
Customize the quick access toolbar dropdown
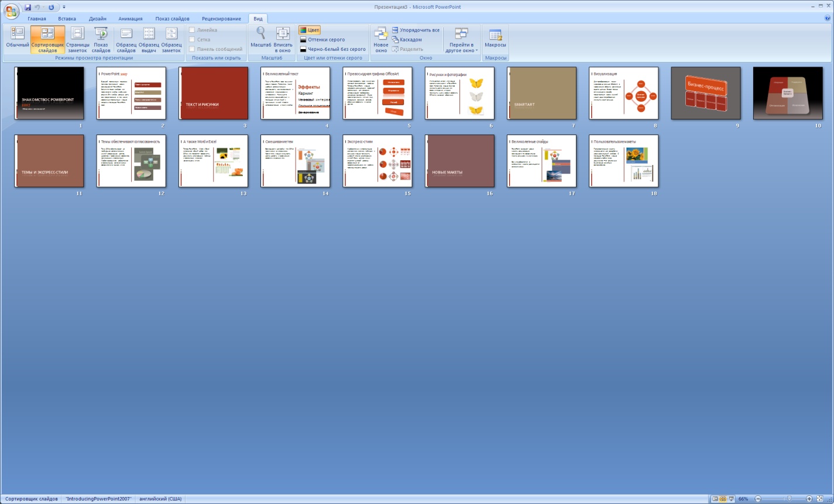click(x=64, y=7)
